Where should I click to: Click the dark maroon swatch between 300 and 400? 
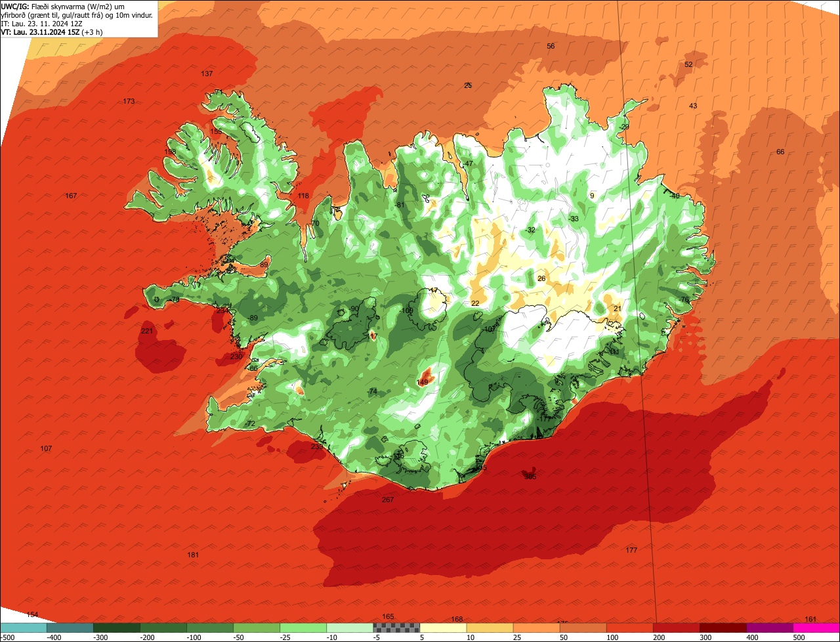click(723, 628)
